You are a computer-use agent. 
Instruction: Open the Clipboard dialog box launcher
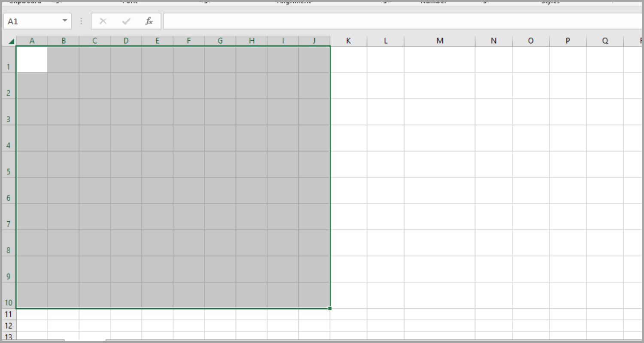58,2
